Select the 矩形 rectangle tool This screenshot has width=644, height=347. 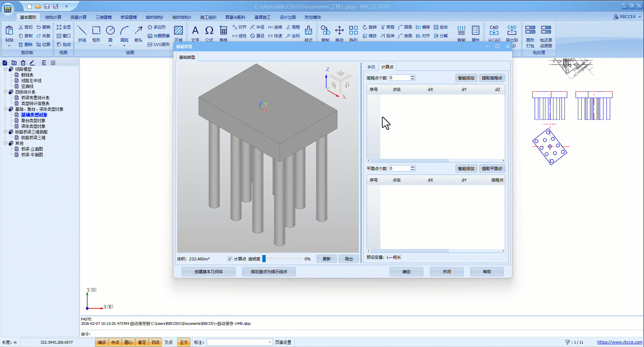tap(96, 34)
